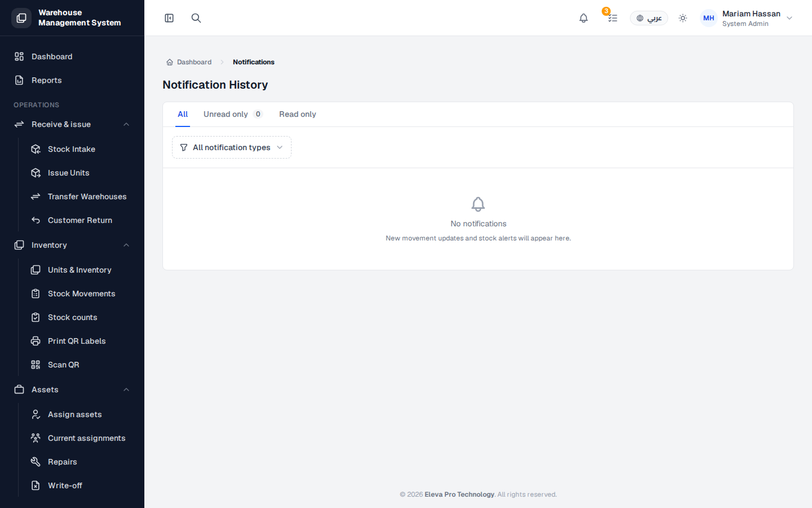Click the Notifications breadcrumb text

254,62
